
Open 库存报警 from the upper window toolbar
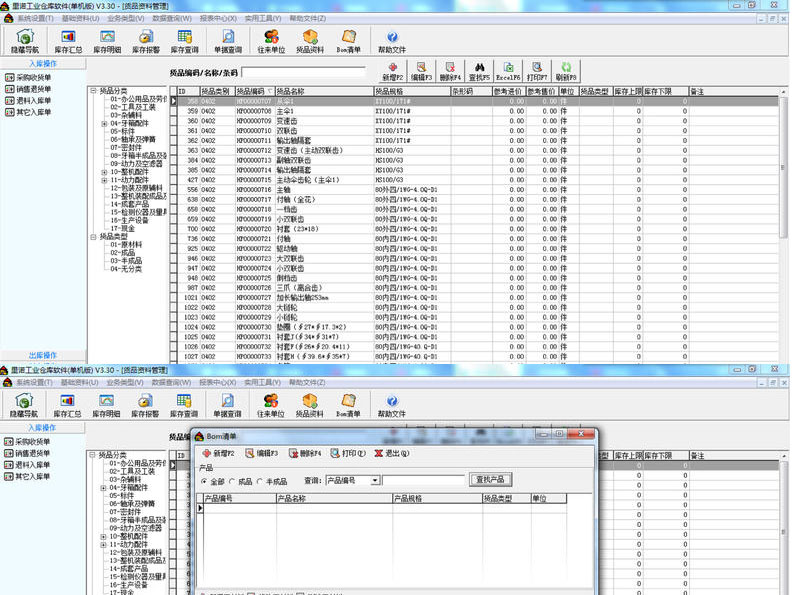point(146,41)
